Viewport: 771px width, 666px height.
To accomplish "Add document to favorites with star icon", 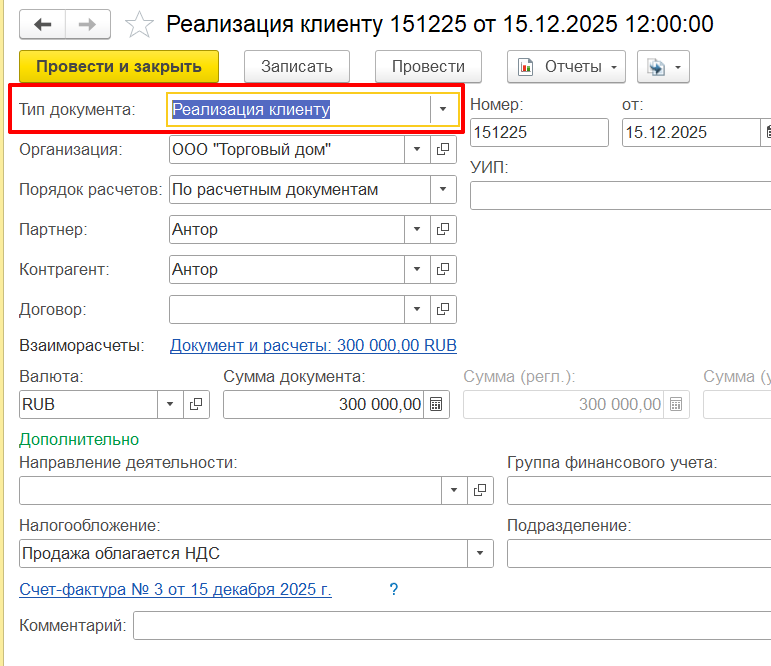I will point(140,25).
